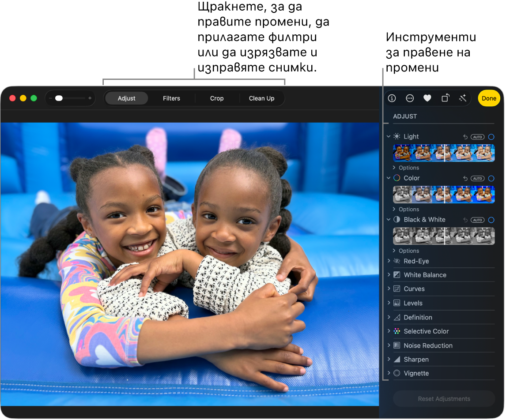
Task: Click the green full-screen window button
Action: pyautogui.click(x=34, y=98)
